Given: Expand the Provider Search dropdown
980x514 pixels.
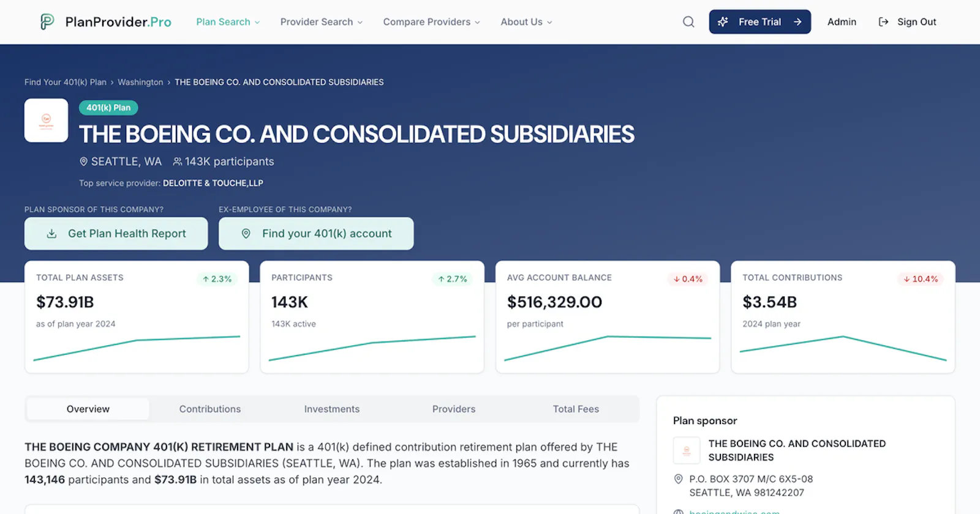Looking at the screenshot, I should (x=322, y=22).
